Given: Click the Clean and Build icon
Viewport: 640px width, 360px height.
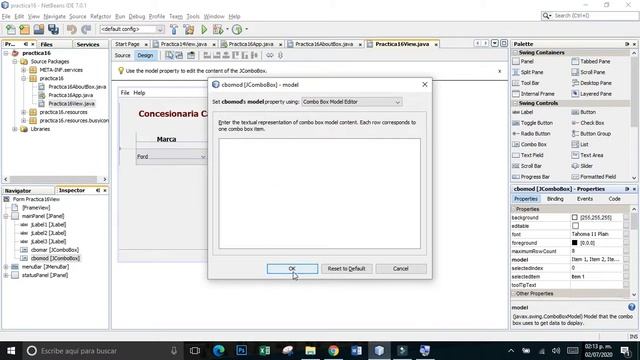Looking at the screenshot, I should click(189, 29).
